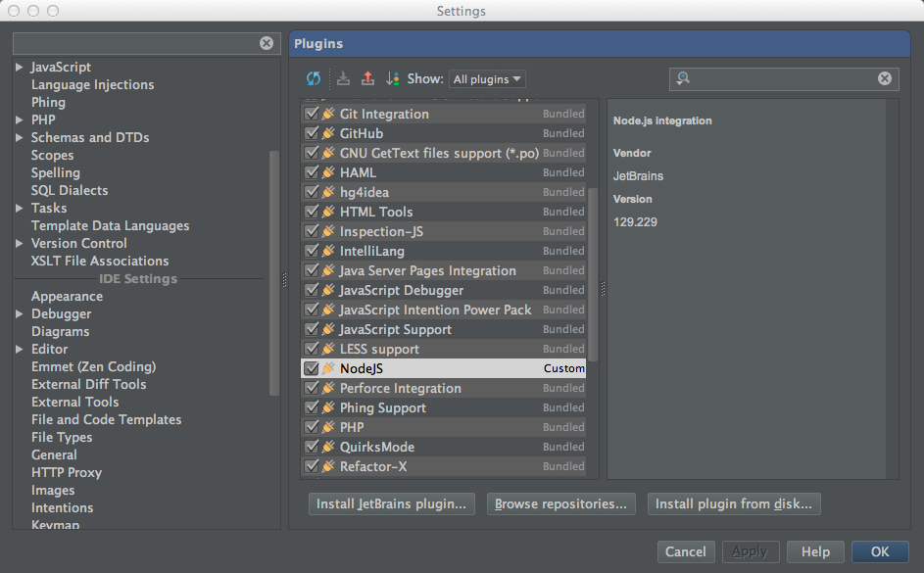This screenshot has height=573, width=924.
Task: Uncheck the NodeJS plugin checkbox
Action: [312, 368]
